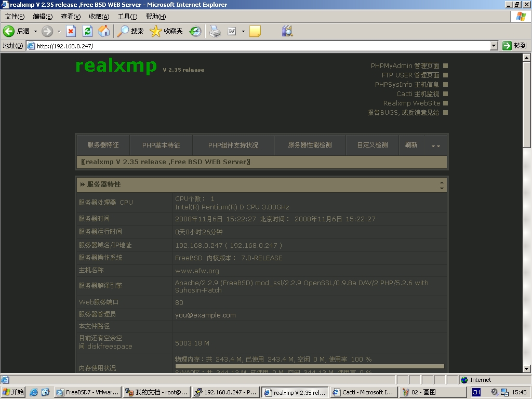
Task: Switch to 服务器性能检测 tab
Action: click(x=310, y=145)
